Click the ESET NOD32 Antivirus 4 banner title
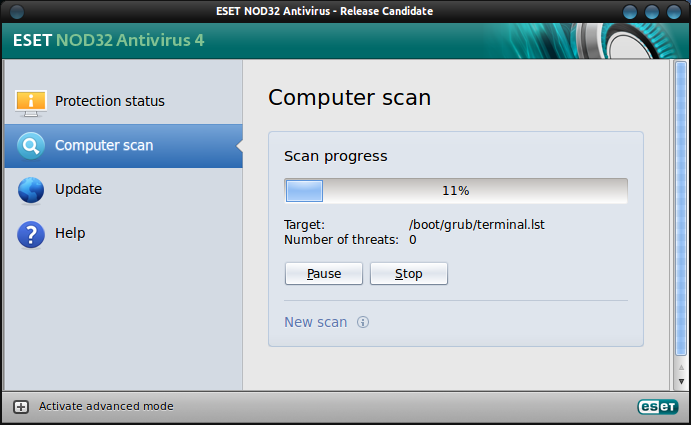The height and width of the screenshot is (425, 691). (108, 40)
